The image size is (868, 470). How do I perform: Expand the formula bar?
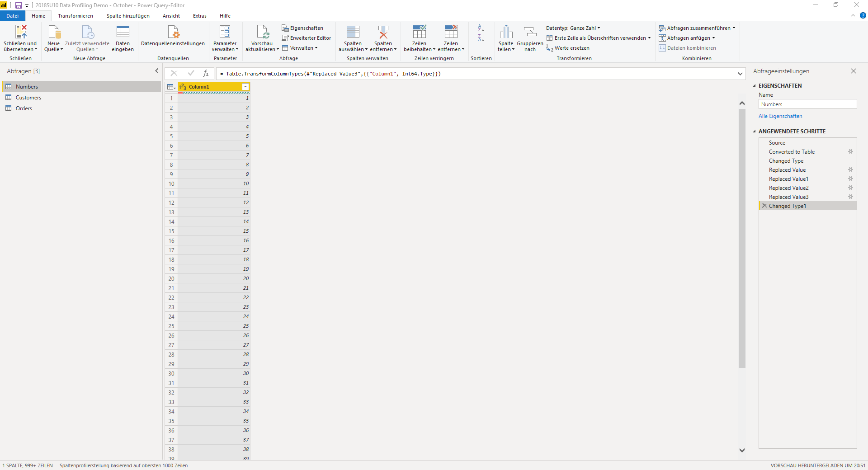[x=740, y=74]
